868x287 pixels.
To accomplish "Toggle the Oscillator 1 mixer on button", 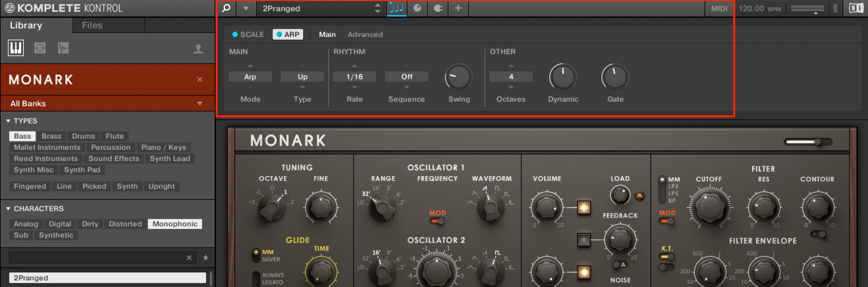I will (584, 207).
